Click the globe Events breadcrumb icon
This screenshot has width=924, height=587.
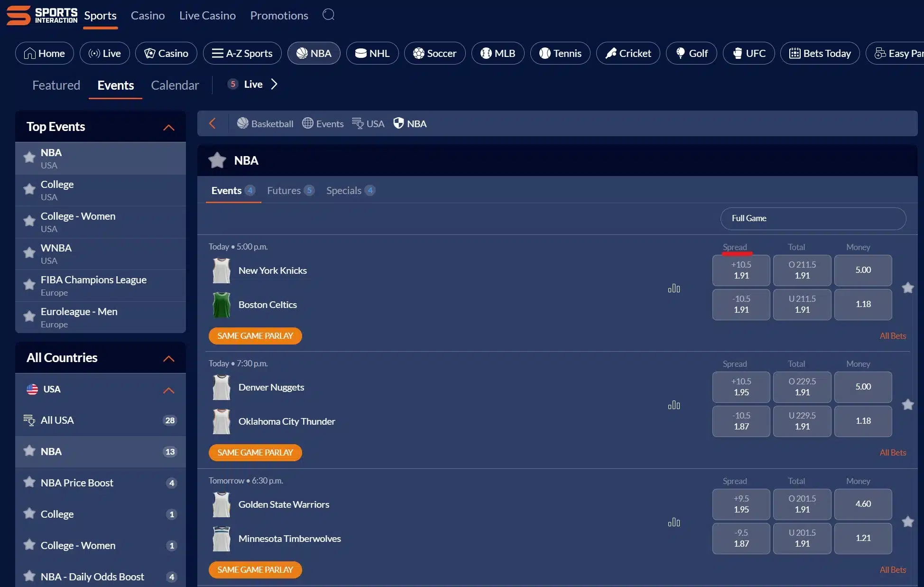(x=308, y=123)
